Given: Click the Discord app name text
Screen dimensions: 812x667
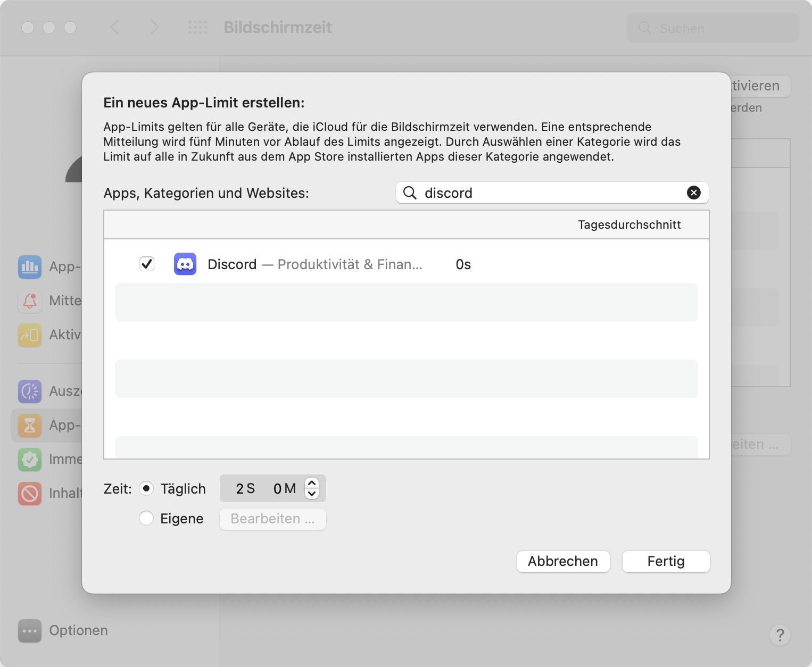Looking at the screenshot, I should click(x=232, y=264).
